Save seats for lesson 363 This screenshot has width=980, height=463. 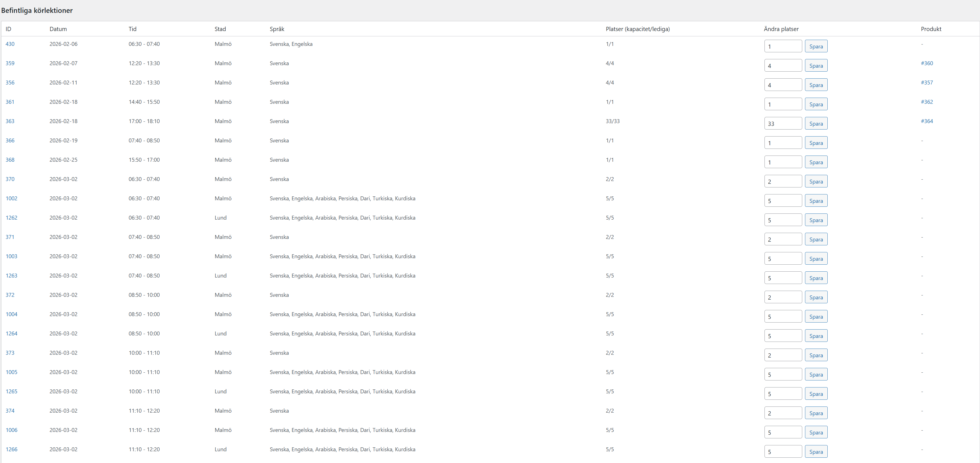click(816, 124)
